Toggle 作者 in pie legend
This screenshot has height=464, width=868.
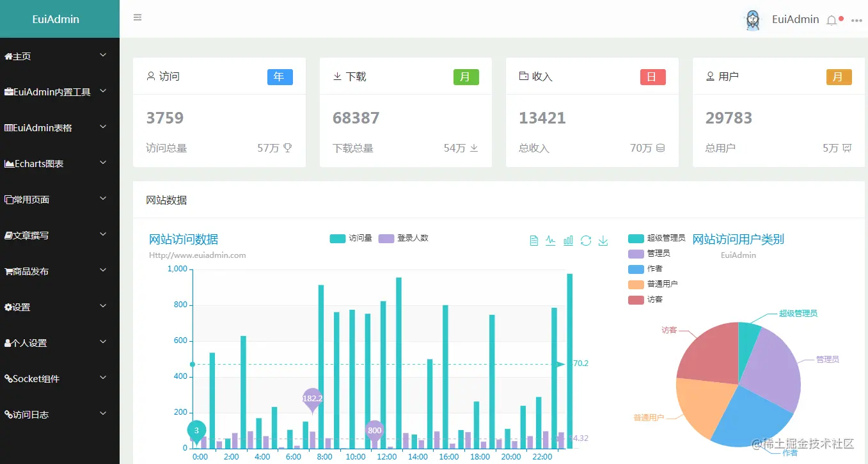(x=645, y=269)
